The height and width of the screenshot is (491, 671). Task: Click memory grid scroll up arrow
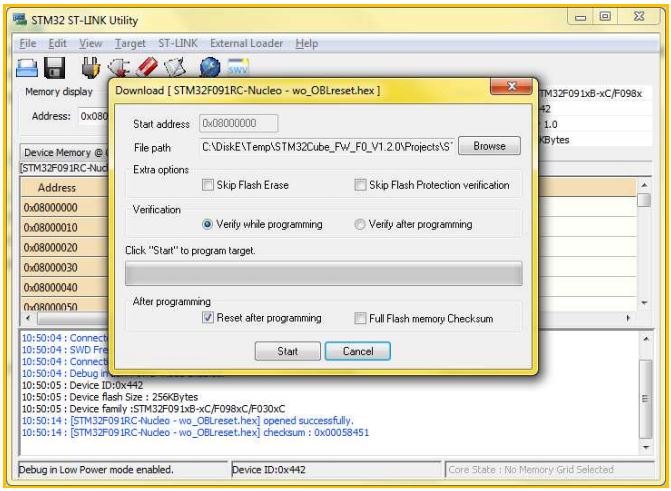(644, 185)
